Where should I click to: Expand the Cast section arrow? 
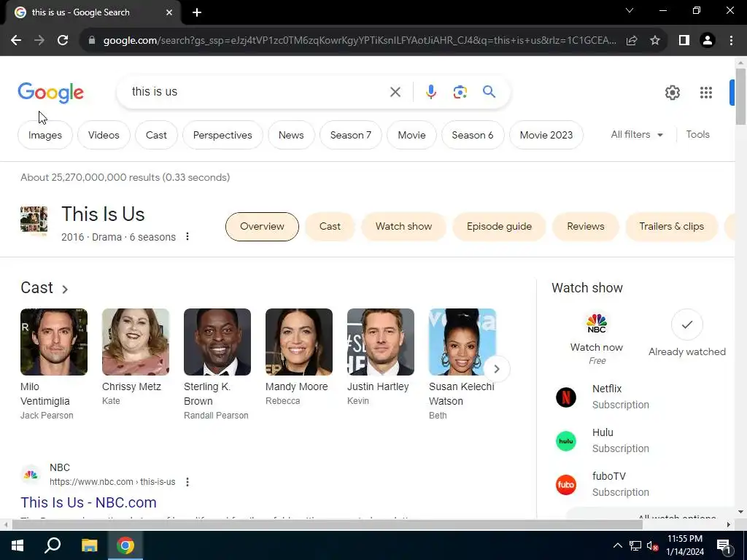[x=65, y=289]
